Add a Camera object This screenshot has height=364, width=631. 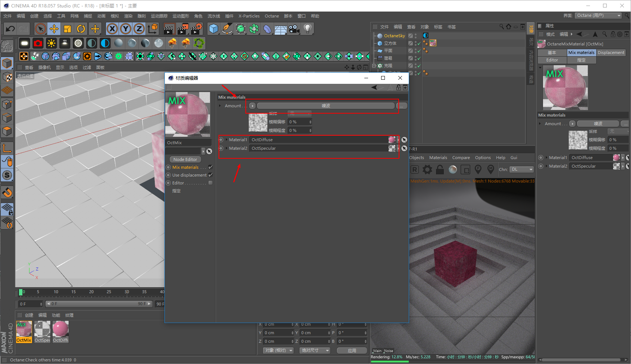[x=294, y=29]
